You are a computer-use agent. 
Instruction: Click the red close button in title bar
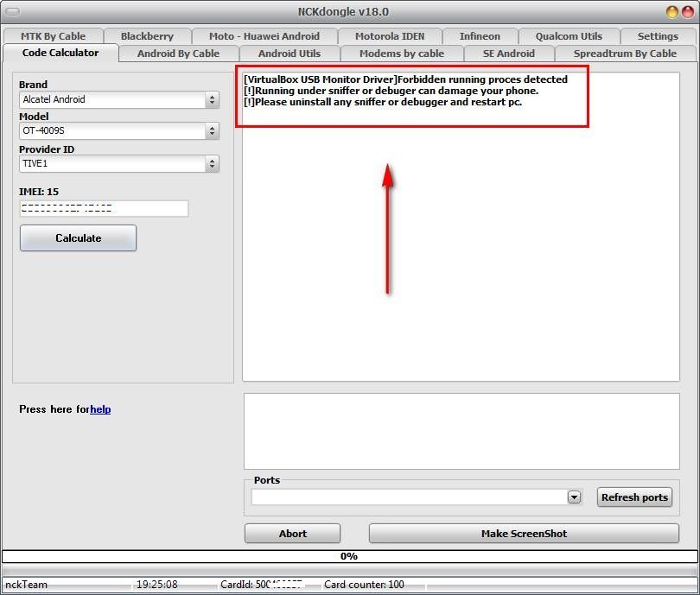688,12
